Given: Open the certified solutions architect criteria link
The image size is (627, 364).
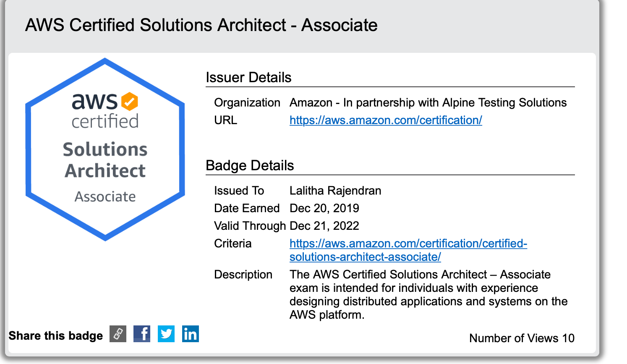Looking at the screenshot, I should 408,244.
